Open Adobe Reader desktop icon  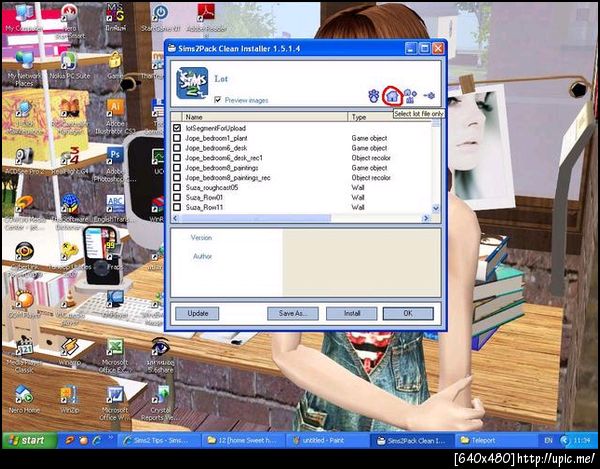(206, 18)
